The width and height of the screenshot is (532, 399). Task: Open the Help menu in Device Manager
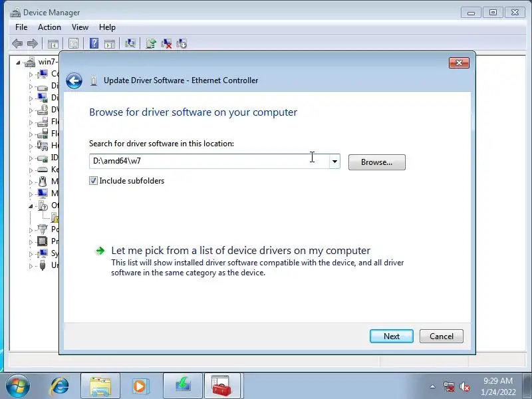click(107, 27)
